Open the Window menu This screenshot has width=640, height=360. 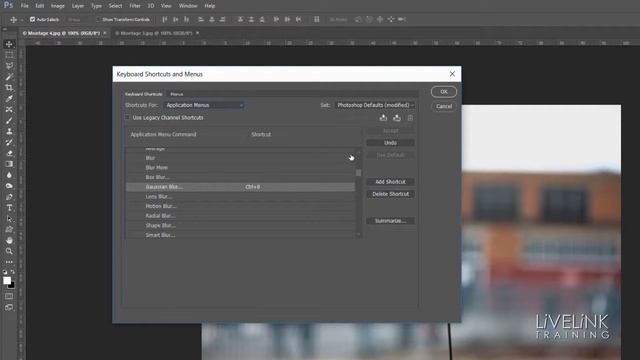point(188,6)
